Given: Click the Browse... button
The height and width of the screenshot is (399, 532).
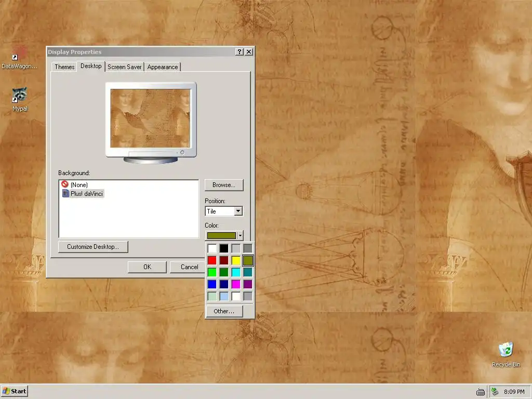Looking at the screenshot, I should (224, 185).
